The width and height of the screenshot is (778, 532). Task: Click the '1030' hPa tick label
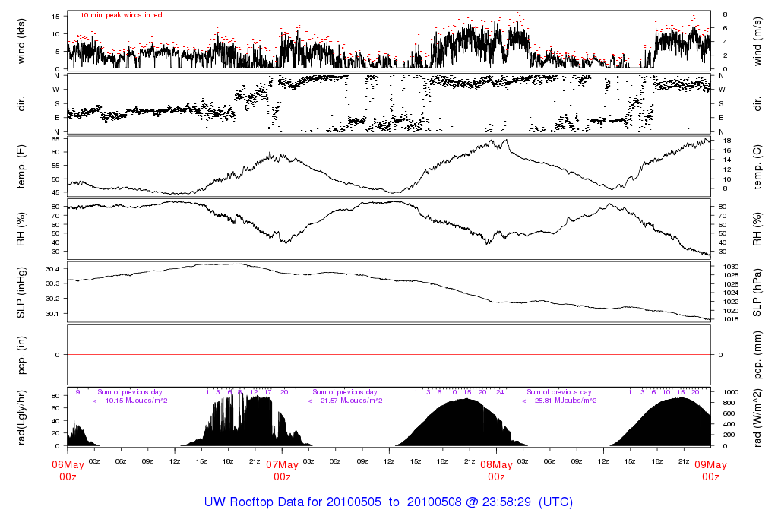click(731, 267)
